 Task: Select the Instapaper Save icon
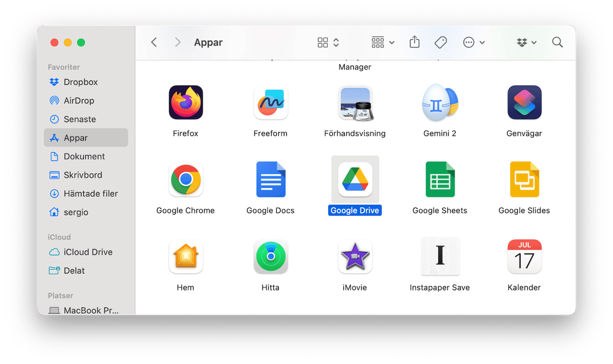tap(440, 257)
